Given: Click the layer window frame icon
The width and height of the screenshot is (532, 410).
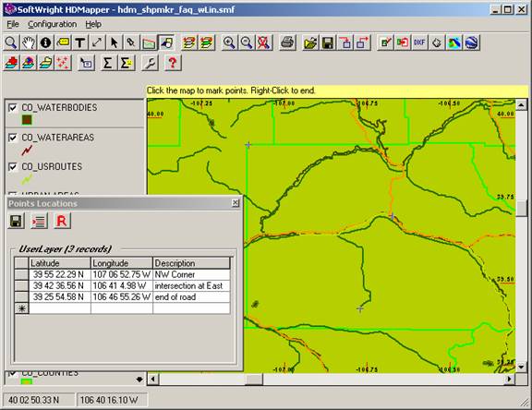Looking at the screenshot, I should (86, 63).
